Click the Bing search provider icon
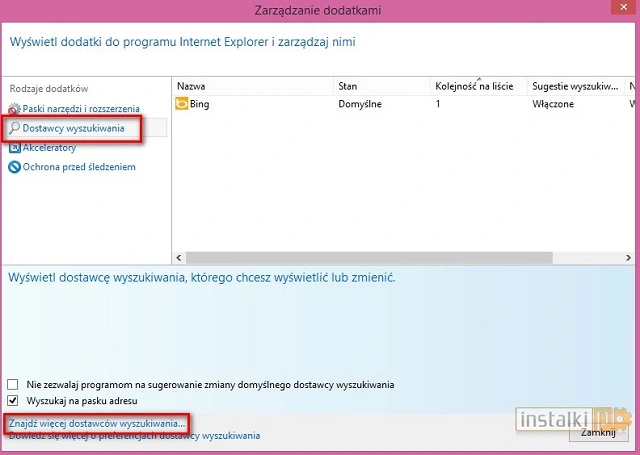This screenshot has width=640, height=455. click(x=182, y=103)
